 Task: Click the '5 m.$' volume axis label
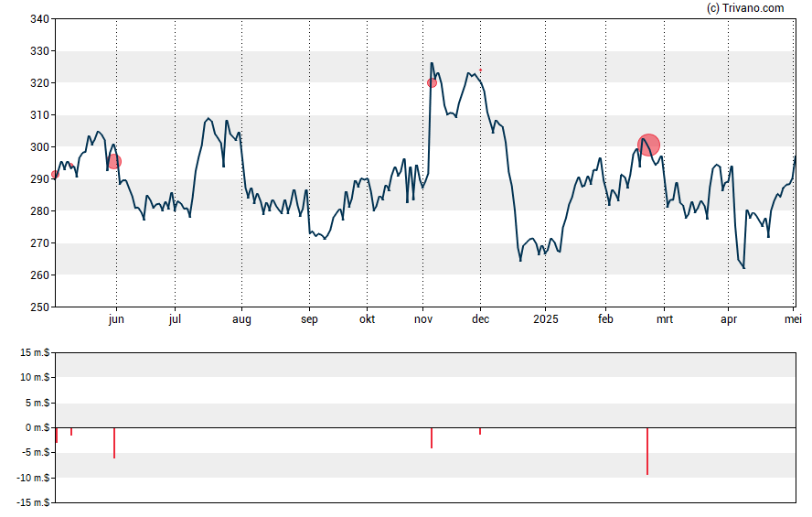[37, 403]
